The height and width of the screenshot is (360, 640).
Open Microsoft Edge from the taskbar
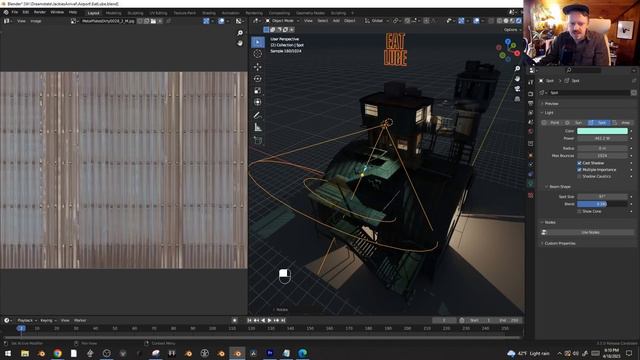pyautogui.click(x=302, y=353)
